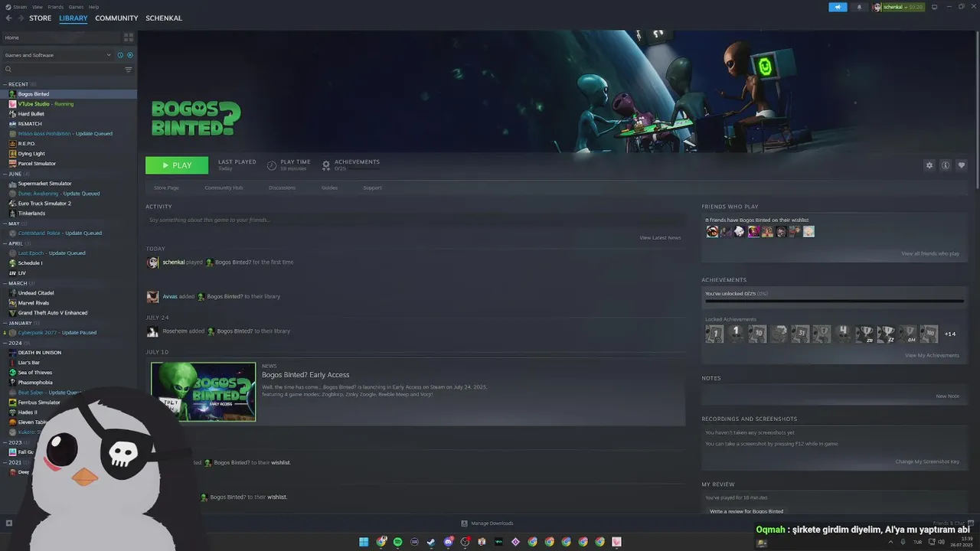Open the announcements megaphone button
Viewport: 980px width, 551px height.
[838, 7]
